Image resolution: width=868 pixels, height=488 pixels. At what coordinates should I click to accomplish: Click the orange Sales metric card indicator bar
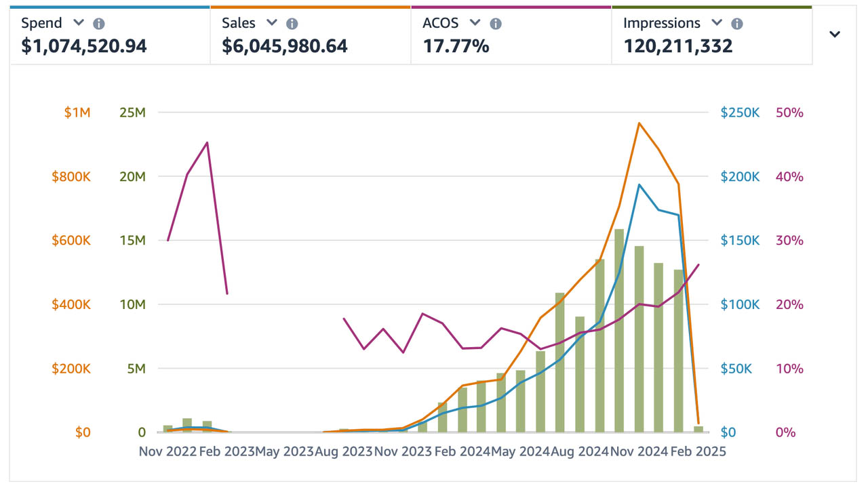[x=311, y=5]
